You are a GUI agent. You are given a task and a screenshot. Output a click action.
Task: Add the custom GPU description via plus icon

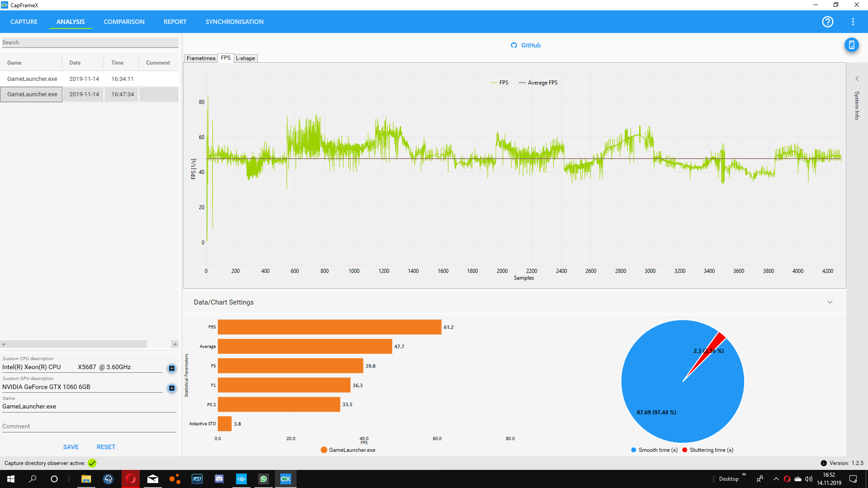(x=171, y=388)
